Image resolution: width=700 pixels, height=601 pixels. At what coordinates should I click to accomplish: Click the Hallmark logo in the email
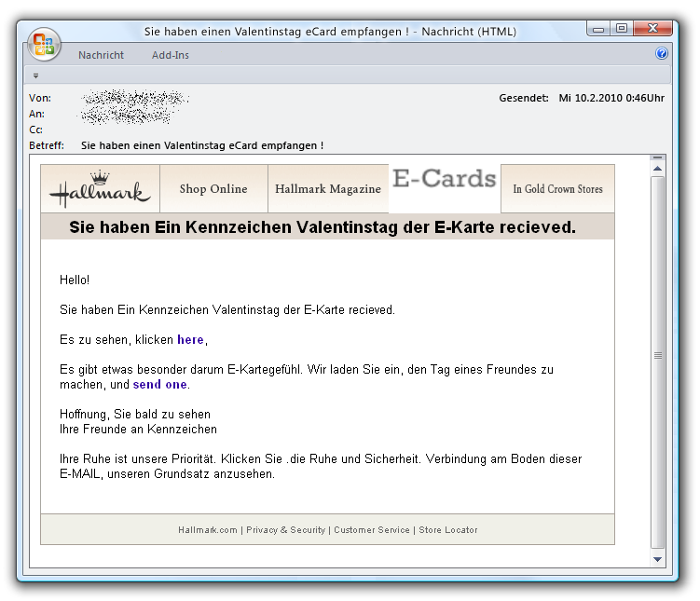tap(100, 189)
